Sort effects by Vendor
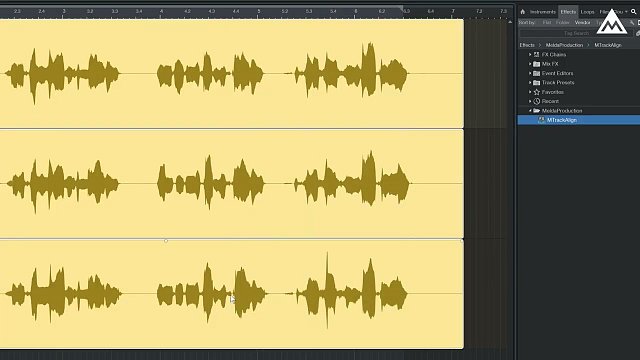Image resolution: width=640 pixels, height=360 pixels. 582,23
